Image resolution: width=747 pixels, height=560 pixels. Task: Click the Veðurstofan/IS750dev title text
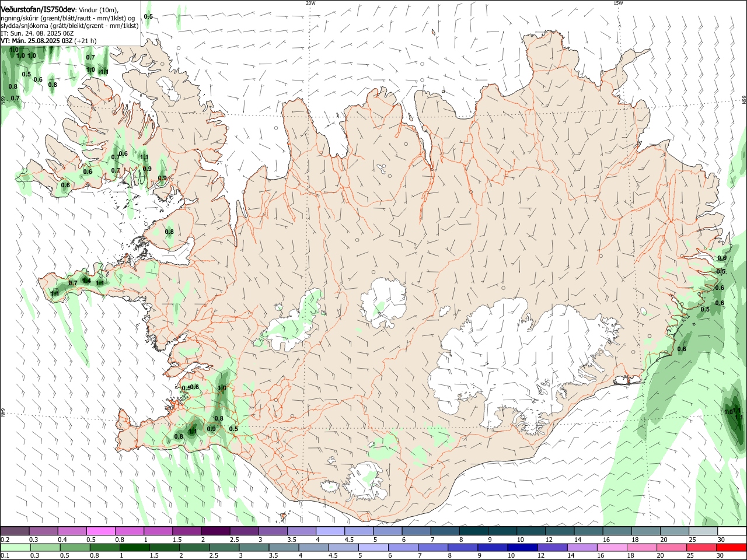(38, 10)
